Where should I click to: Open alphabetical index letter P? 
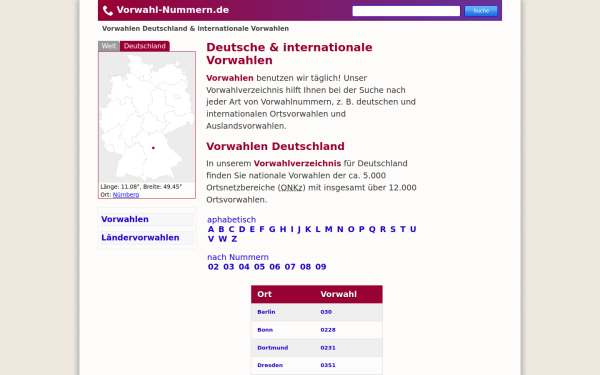(361, 229)
